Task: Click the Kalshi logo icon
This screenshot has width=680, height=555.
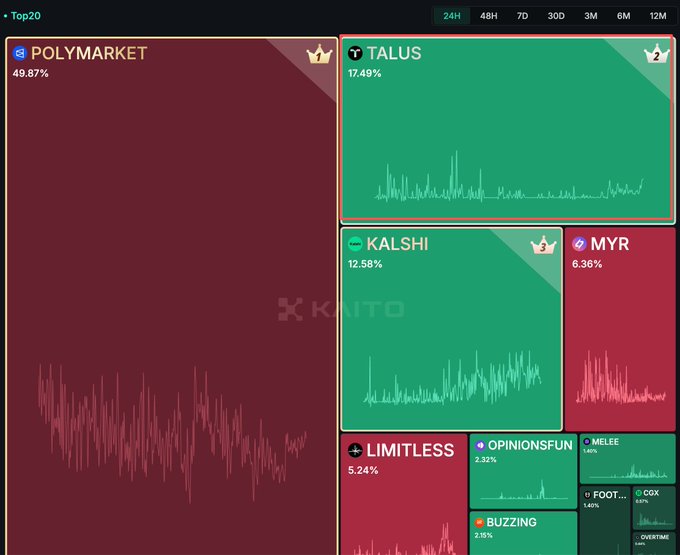Action: (x=354, y=244)
